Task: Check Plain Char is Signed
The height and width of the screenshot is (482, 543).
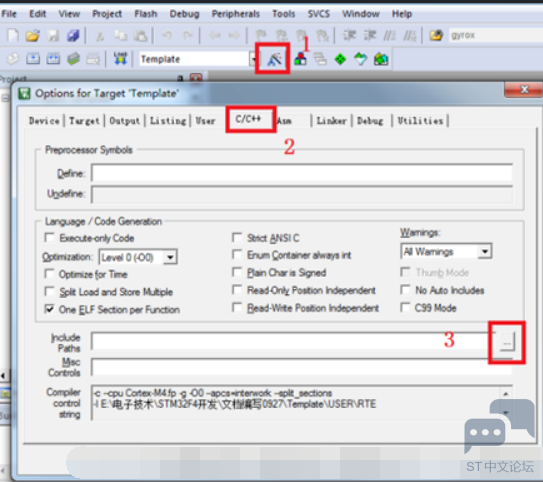Action: click(237, 272)
